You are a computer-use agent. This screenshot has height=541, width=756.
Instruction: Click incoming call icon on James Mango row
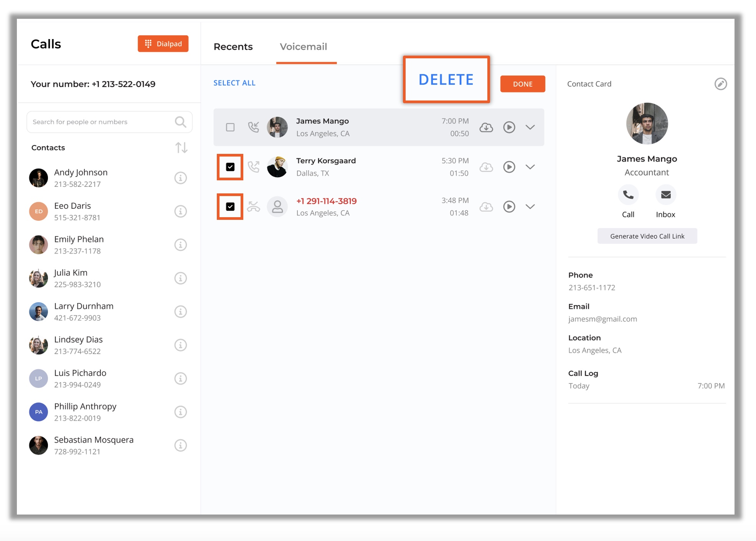253,127
